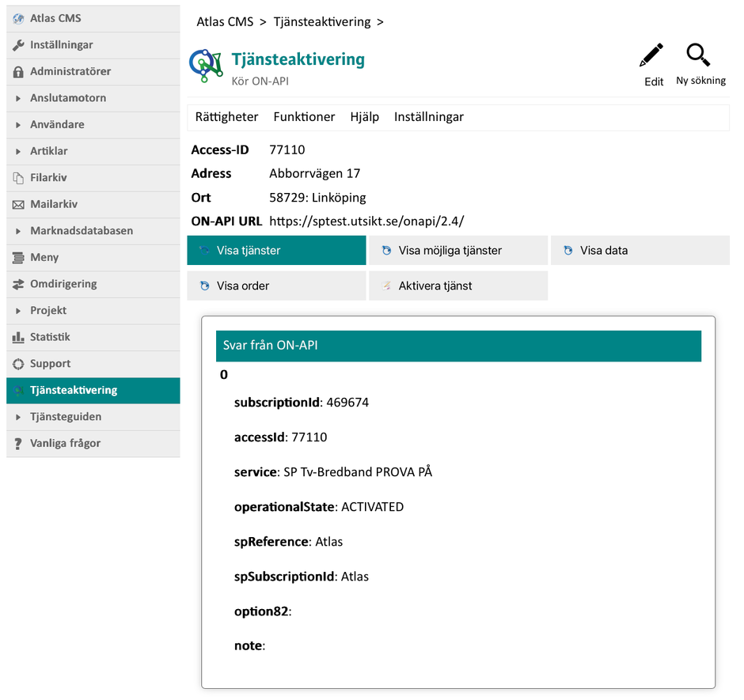
Task: Click the Ny sökning magnifier icon
Action: 698,55
